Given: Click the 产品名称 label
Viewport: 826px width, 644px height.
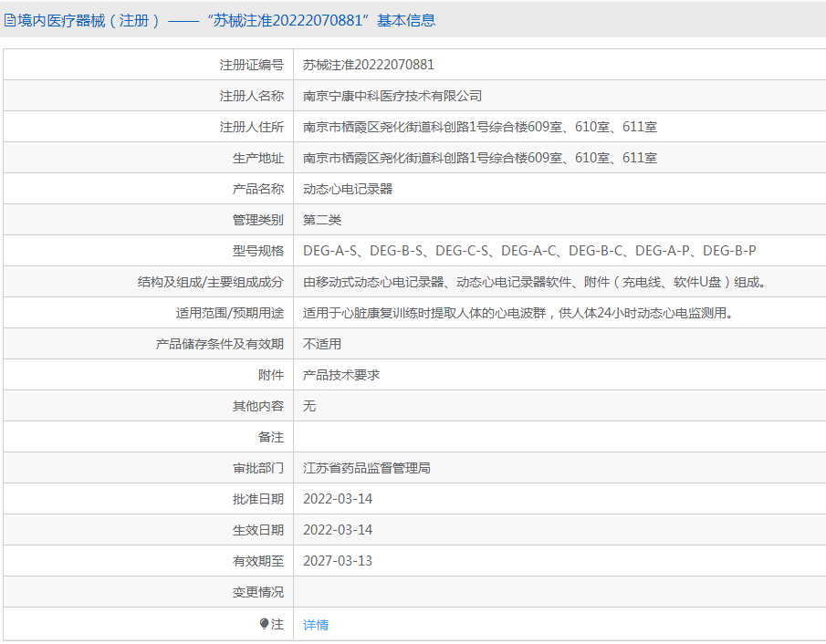Looking at the screenshot, I should coord(258,189).
